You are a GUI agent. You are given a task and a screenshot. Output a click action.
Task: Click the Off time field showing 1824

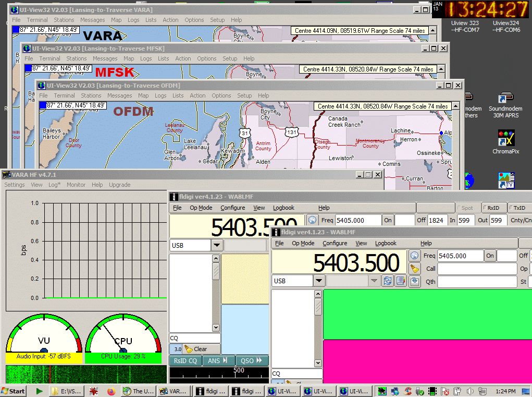pos(438,220)
